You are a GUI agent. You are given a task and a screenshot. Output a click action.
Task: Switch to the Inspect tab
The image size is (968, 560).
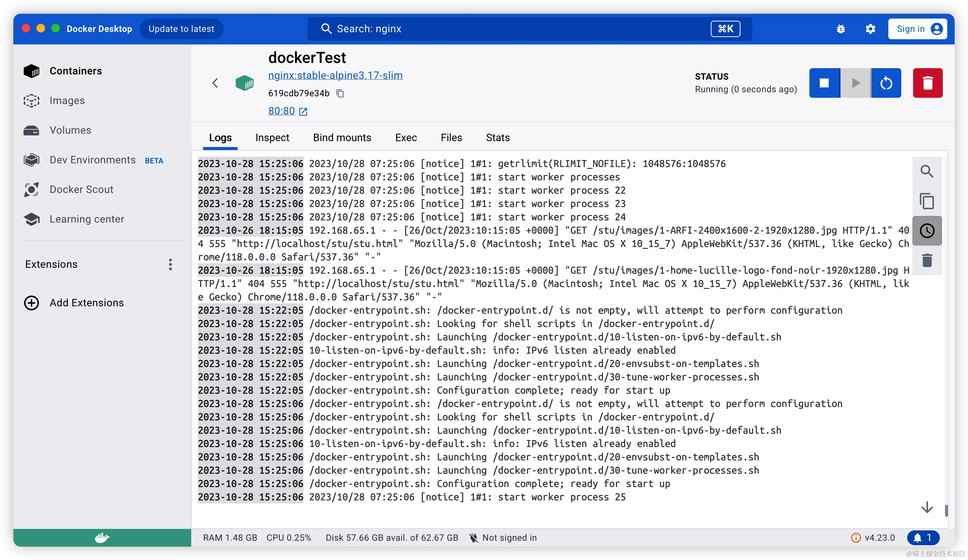point(272,138)
